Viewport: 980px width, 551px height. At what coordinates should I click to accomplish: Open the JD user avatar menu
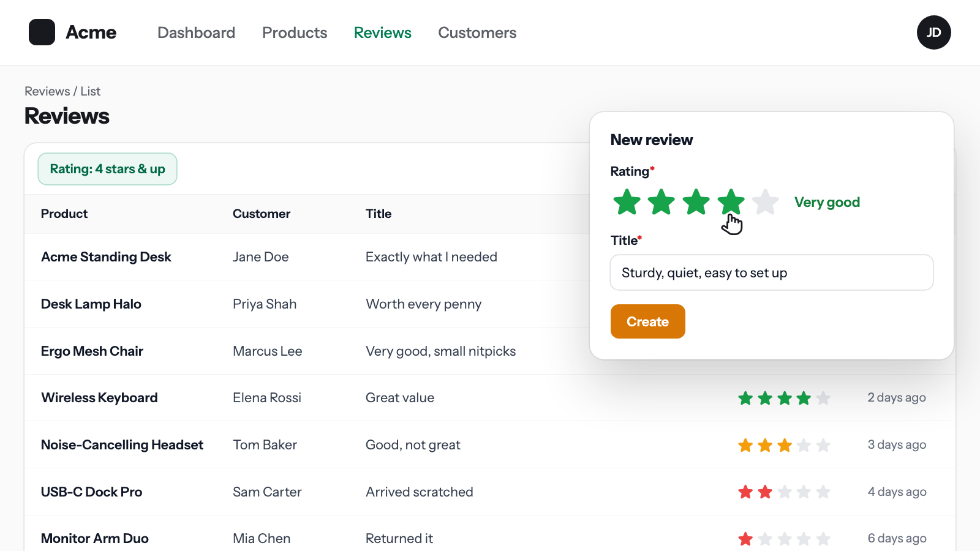coord(933,32)
